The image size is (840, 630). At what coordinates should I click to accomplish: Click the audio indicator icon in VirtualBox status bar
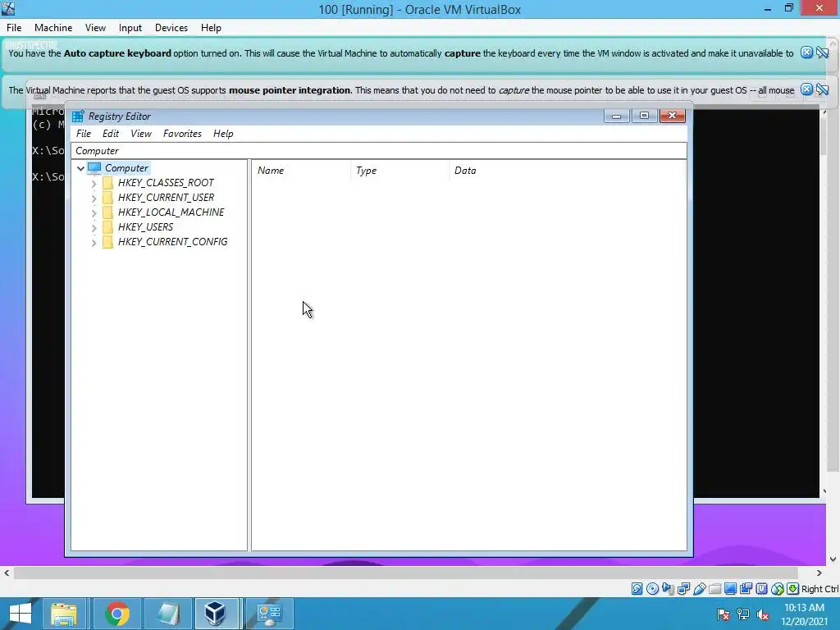point(668,589)
